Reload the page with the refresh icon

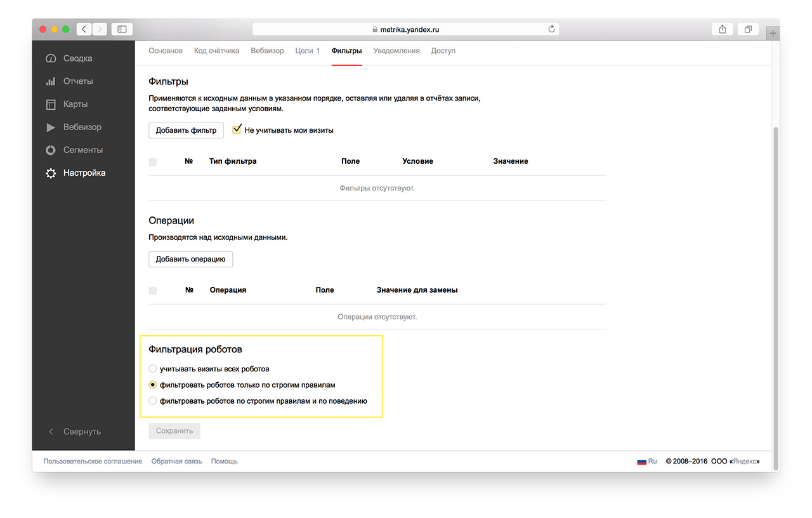tap(551, 29)
